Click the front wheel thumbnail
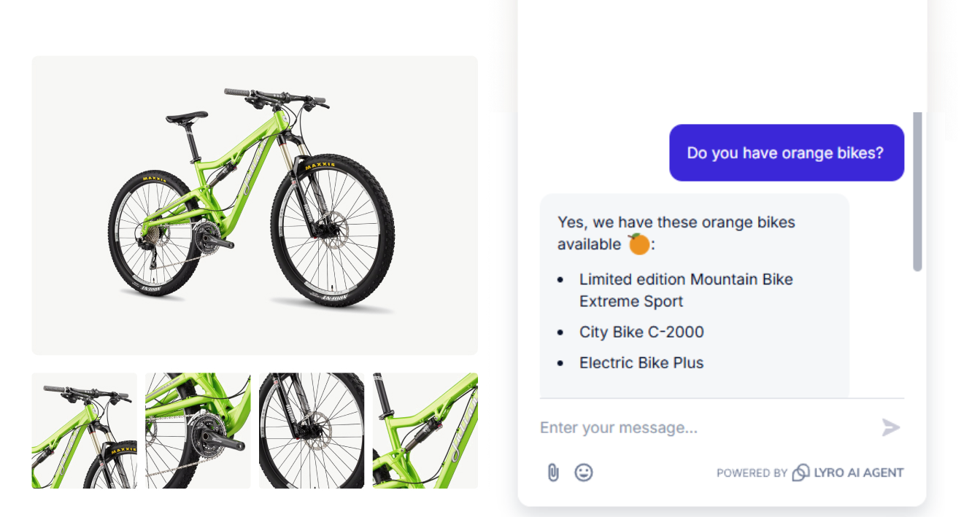 tap(312, 430)
